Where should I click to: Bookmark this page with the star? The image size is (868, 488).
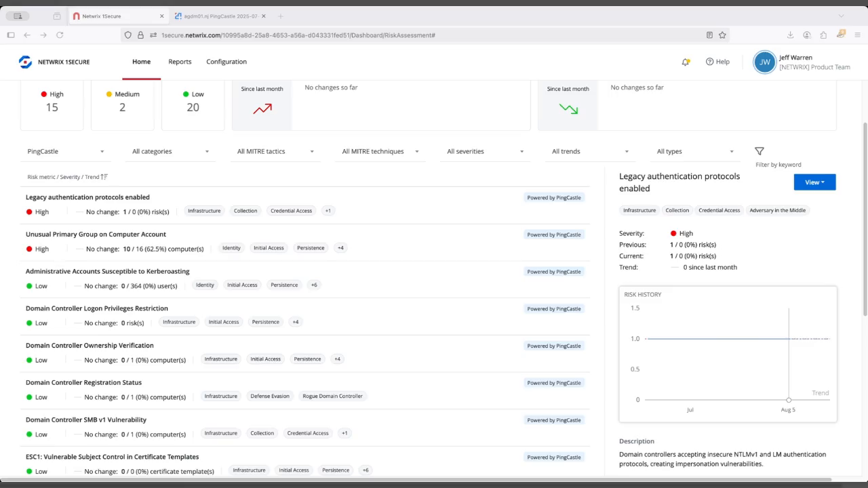coord(722,35)
